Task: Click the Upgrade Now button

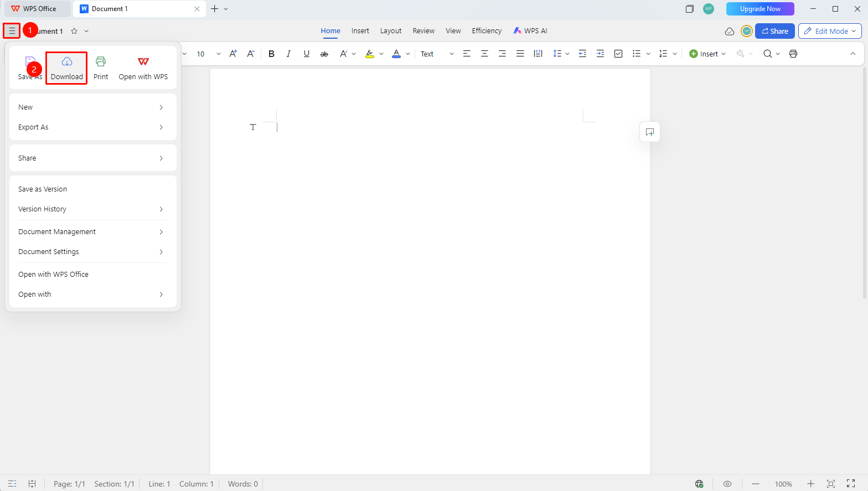Action: point(760,9)
